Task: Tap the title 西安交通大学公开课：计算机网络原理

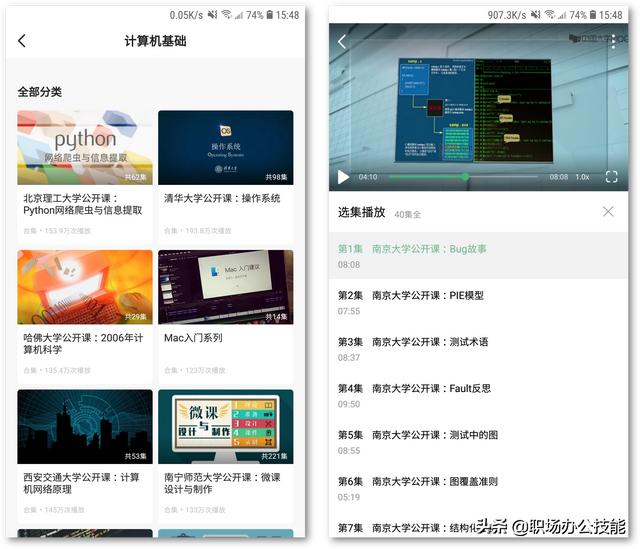Action: 81,483
